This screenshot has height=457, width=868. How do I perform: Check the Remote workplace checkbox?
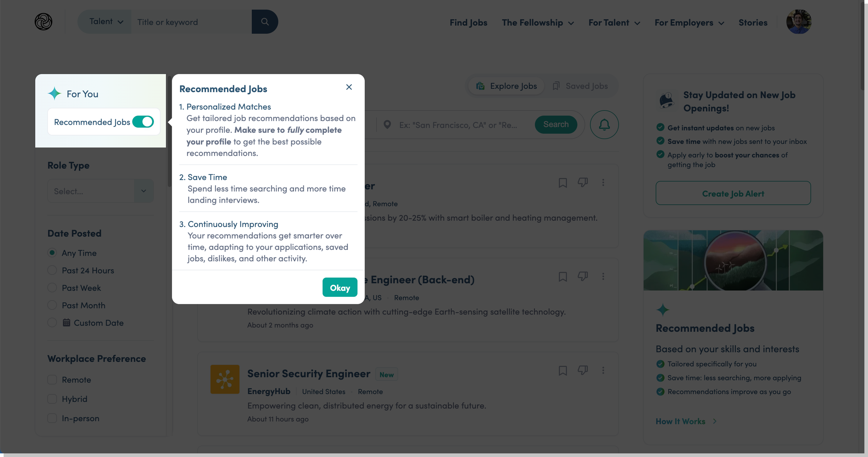click(x=52, y=380)
